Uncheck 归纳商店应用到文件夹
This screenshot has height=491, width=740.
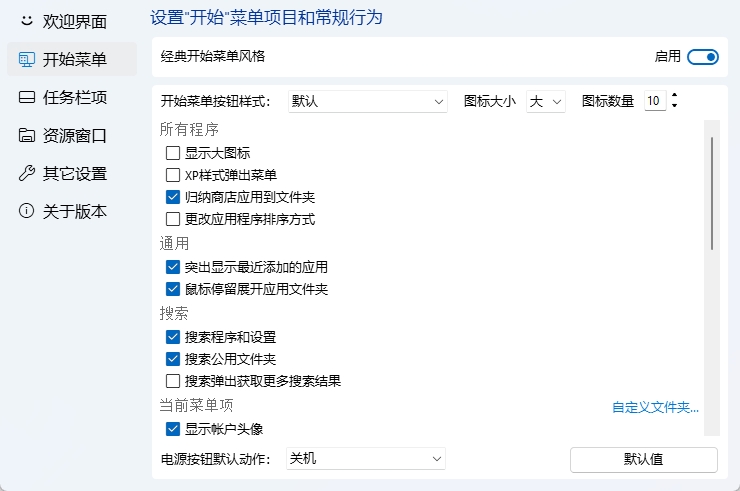pos(173,197)
